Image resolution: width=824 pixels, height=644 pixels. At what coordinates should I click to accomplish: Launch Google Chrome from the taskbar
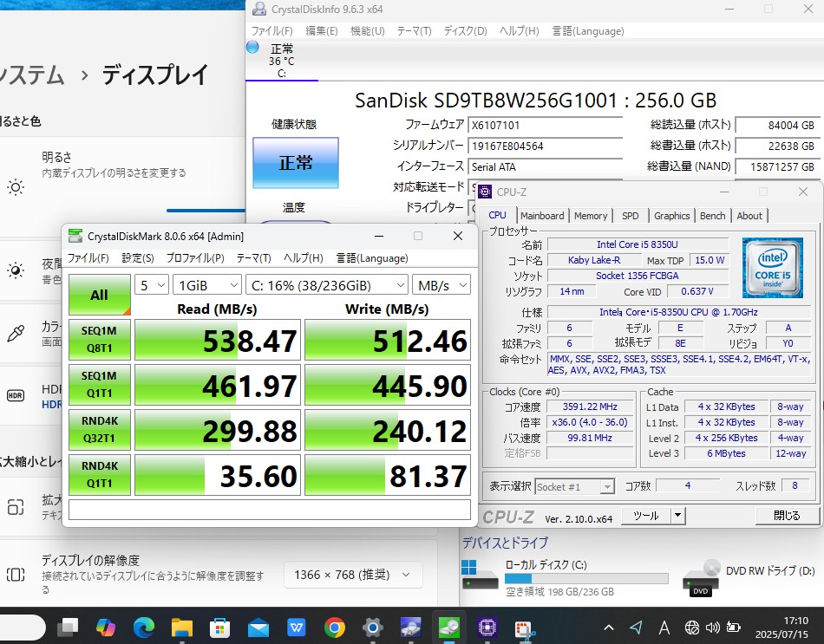[334, 627]
